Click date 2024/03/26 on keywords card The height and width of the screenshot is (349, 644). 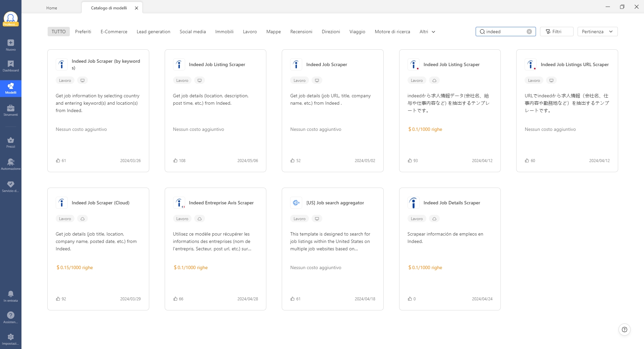(130, 161)
